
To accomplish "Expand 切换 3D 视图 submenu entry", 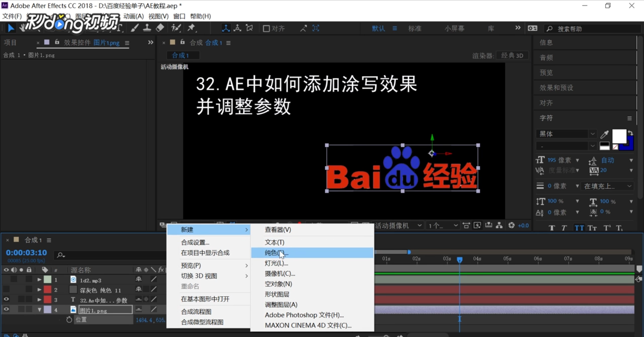I will pyautogui.click(x=209, y=276).
